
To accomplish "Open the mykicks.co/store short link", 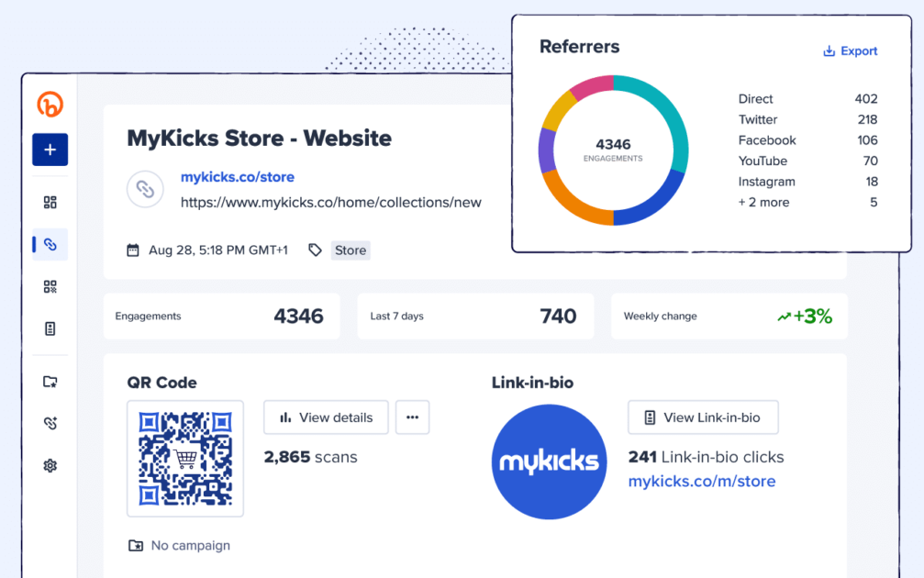I will (238, 177).
